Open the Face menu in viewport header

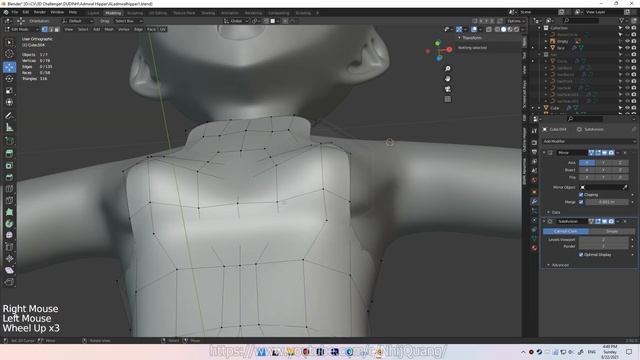click(x=151, y=29)
